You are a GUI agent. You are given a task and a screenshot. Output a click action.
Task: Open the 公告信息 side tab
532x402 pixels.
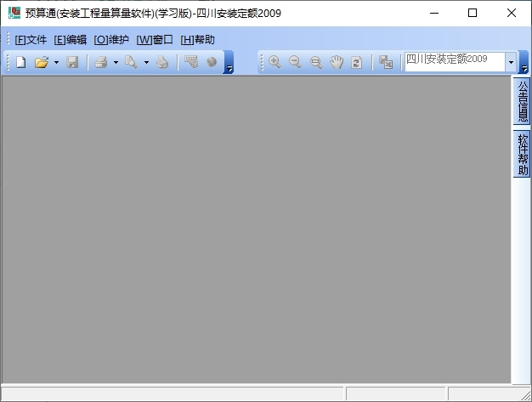(x=522, y=102)
